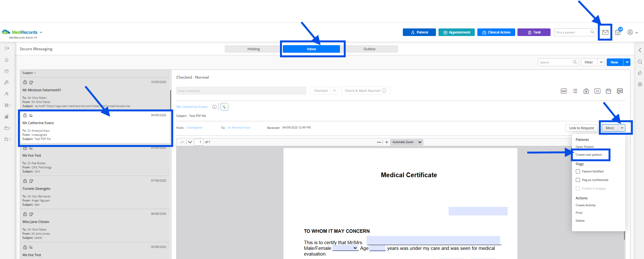644x259 pixels.
Task: Open the calendar icon in left sidebar
Action: (x=7, y=71)
